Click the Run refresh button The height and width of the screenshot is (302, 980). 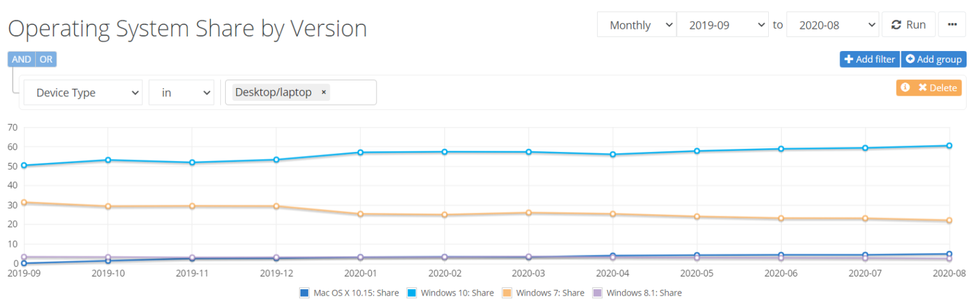coord(909,25)
